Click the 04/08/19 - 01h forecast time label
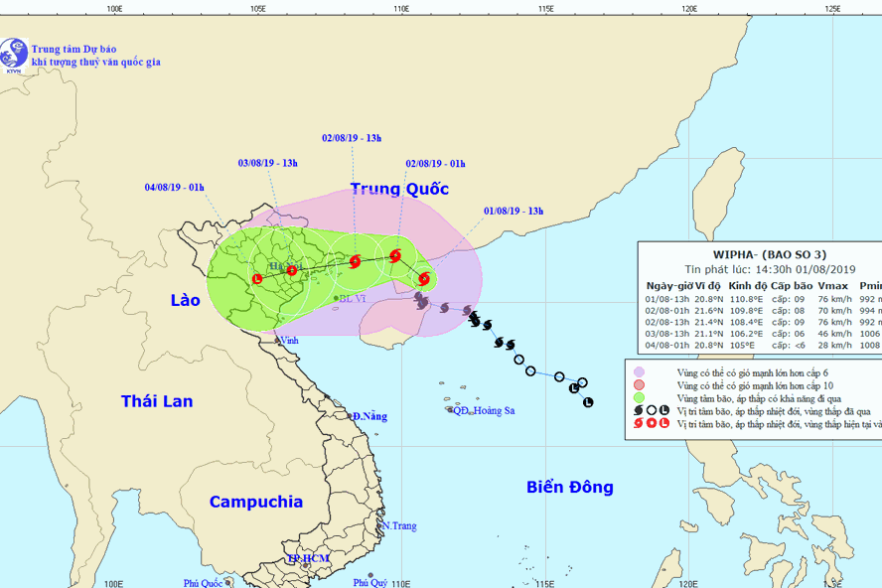Viewport: 882px width, 588px height. (x=175, y=187)
